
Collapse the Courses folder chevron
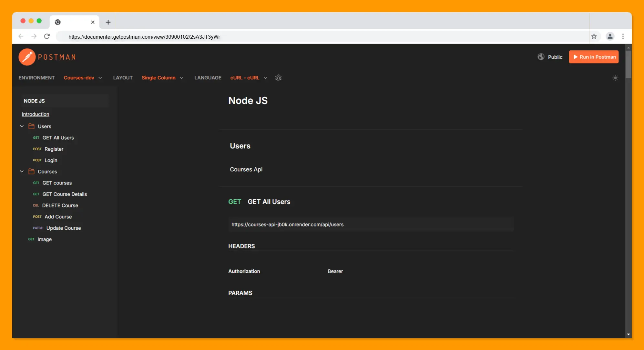click(22, 171)
